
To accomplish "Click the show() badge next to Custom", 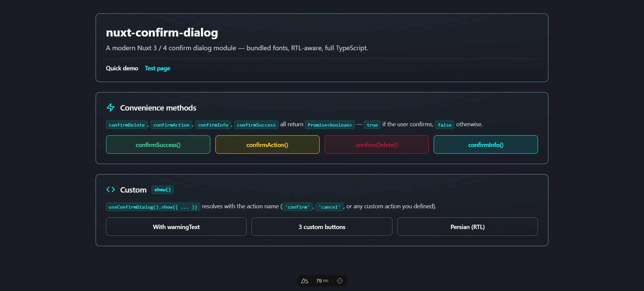I will pos(163,190).
